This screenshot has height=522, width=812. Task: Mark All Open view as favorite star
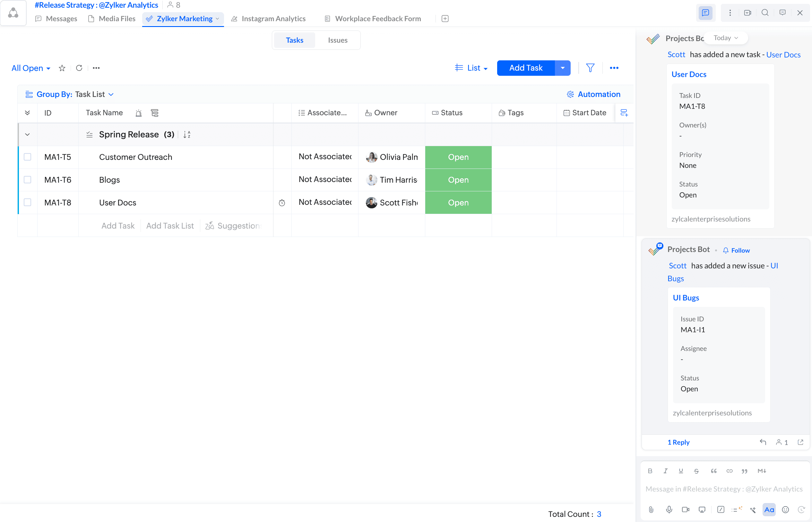coord(62,68)
